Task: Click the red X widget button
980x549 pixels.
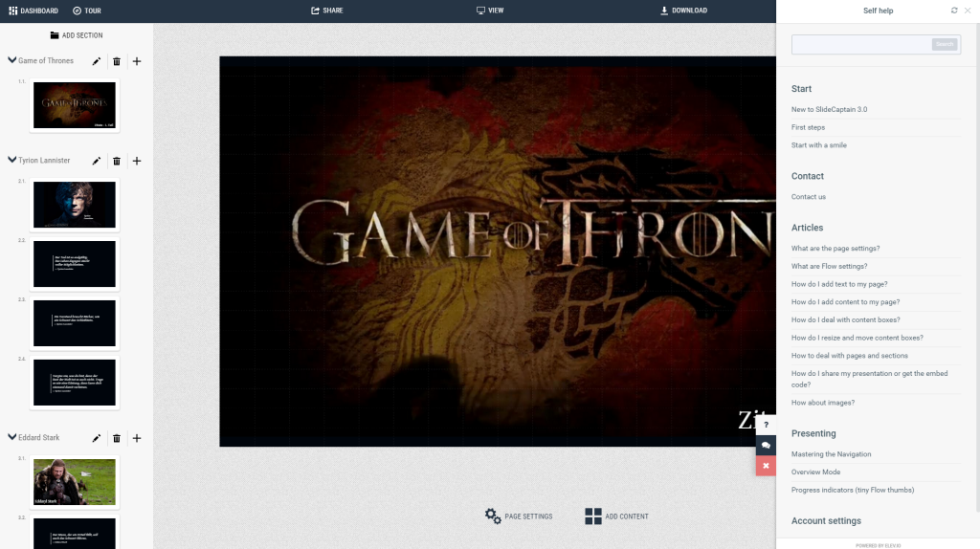Action: (x=766, y=466)
